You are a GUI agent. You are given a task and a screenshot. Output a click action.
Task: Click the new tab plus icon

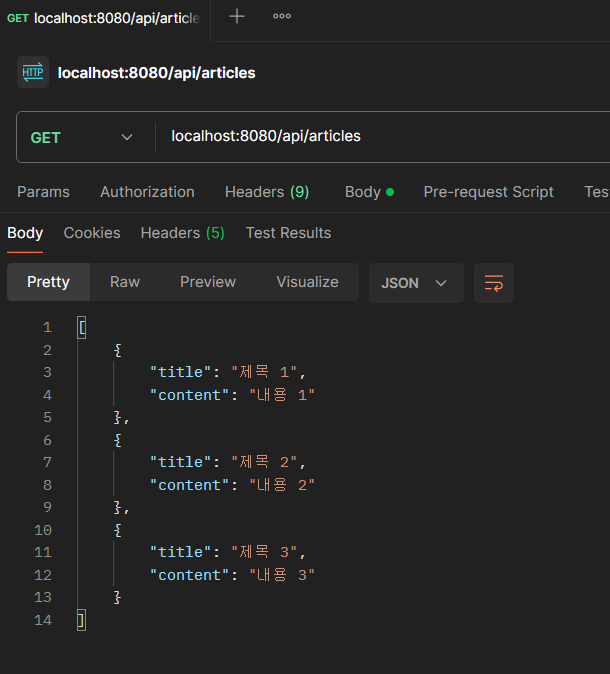point(237,17)
